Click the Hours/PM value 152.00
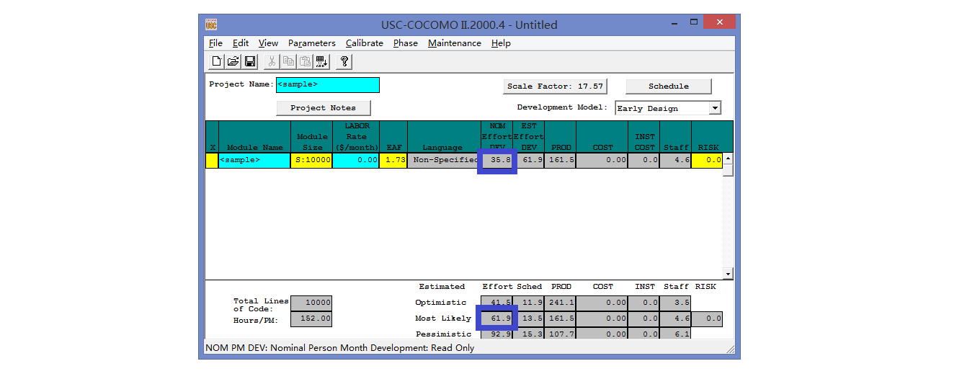The image size is (980, 392). coord(311,318)
